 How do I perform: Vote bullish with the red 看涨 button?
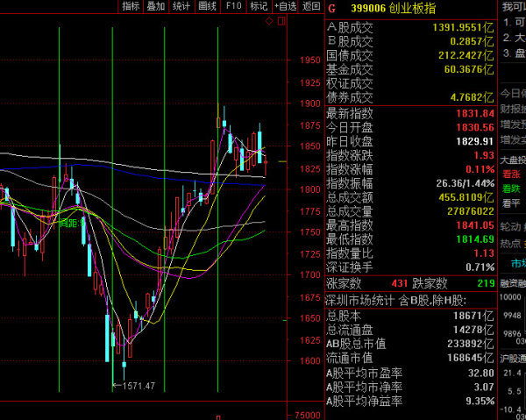click(512, 174)
